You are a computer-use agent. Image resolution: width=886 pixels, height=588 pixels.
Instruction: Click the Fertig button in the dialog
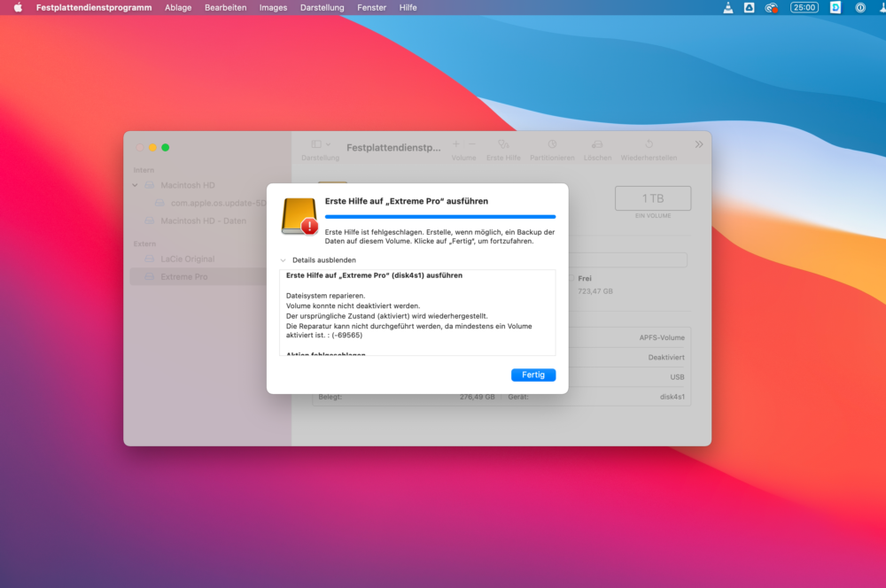point(532,375)
